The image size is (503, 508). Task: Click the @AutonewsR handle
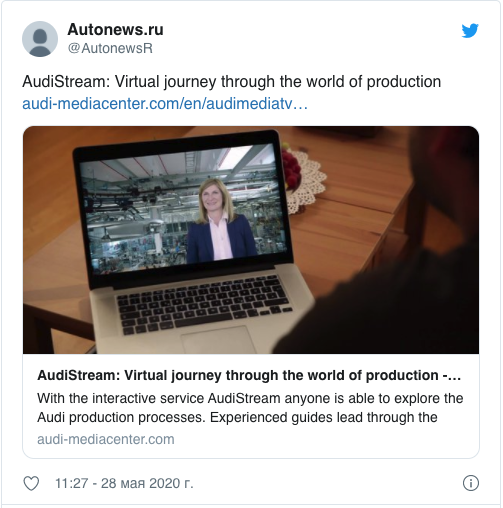110,48
